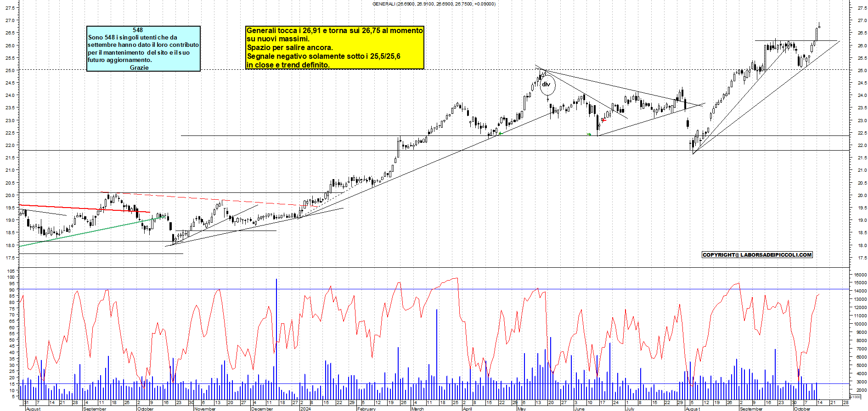Click the 'March' month label on the time axis
Viewport: 868px width, 411px height.
(x=417, y=409)
